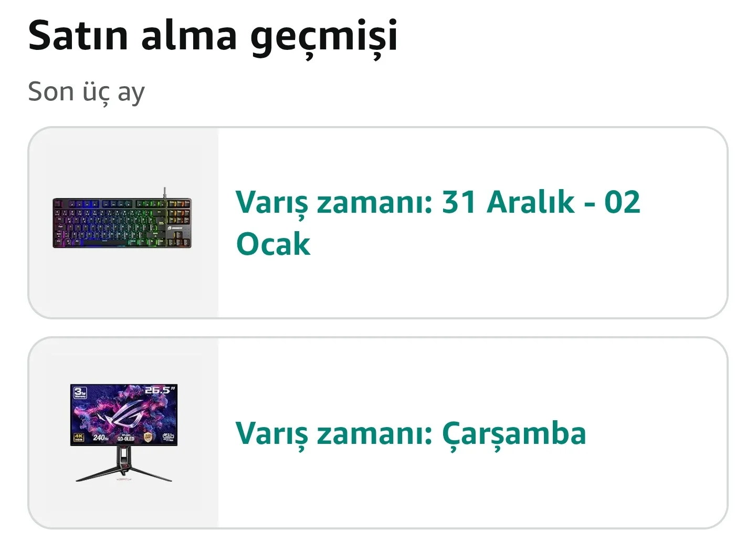Image resolution: width=756 pixels, height=540 pixels.
Task: Click the keyboard's cable in the product image
Action: point(164,193)
